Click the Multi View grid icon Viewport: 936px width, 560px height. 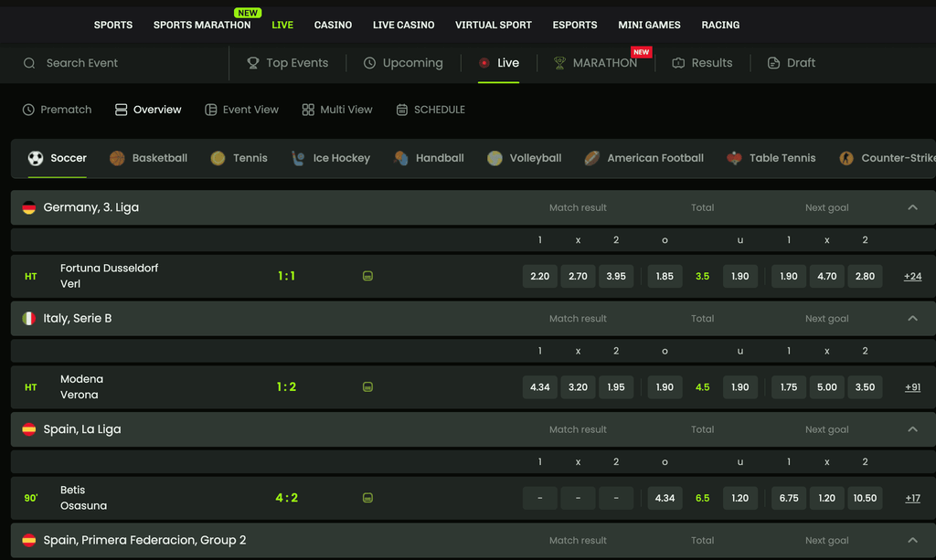(x=308, y=110)
